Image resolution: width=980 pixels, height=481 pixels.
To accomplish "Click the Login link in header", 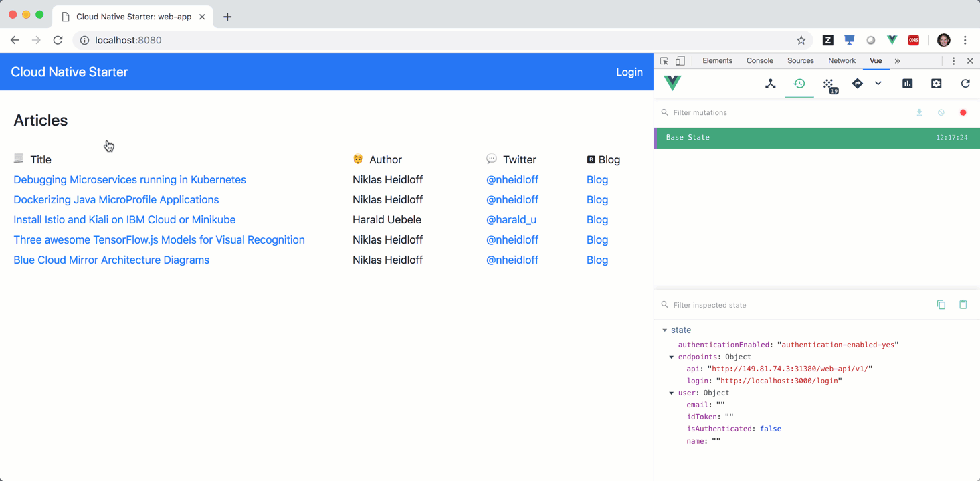I will pyautogui.click(x=629, y=72).
